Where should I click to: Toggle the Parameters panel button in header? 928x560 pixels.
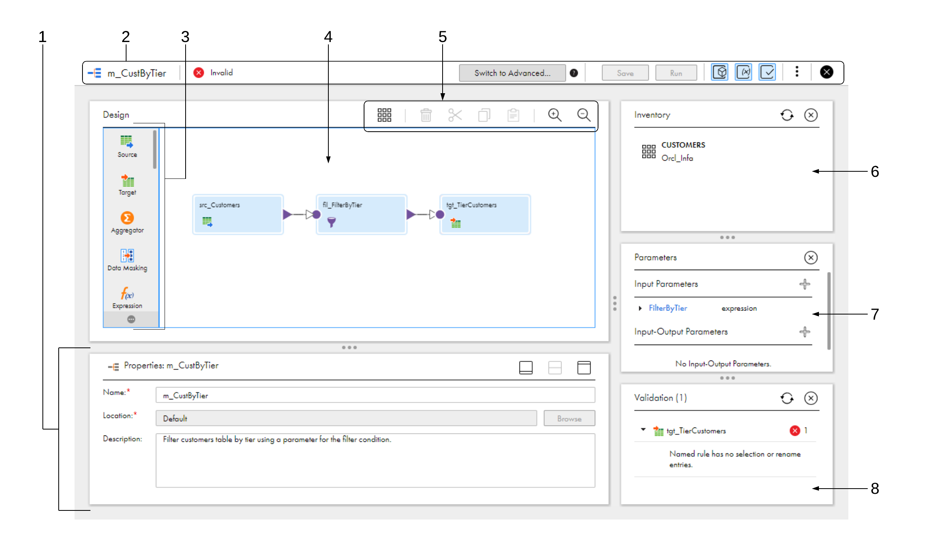tap(743, 73)
